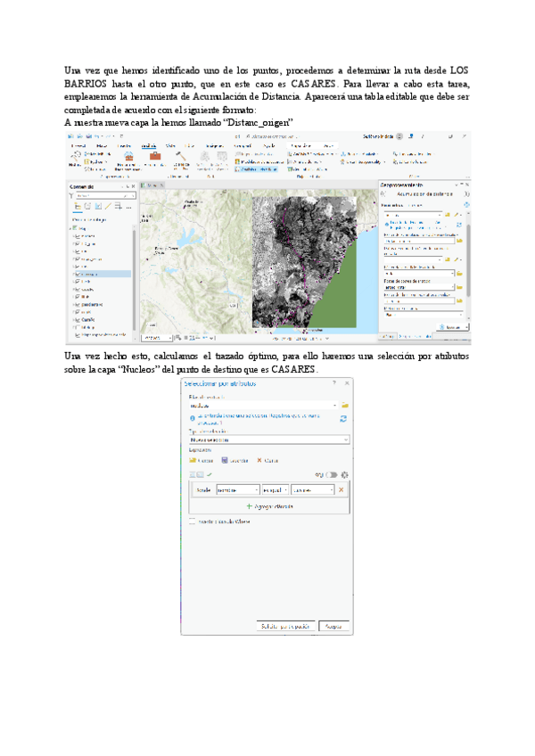Click the filter funnel icon in Contents pane
The height and width of the screenshot is (756, 535).
click(71, 195)
